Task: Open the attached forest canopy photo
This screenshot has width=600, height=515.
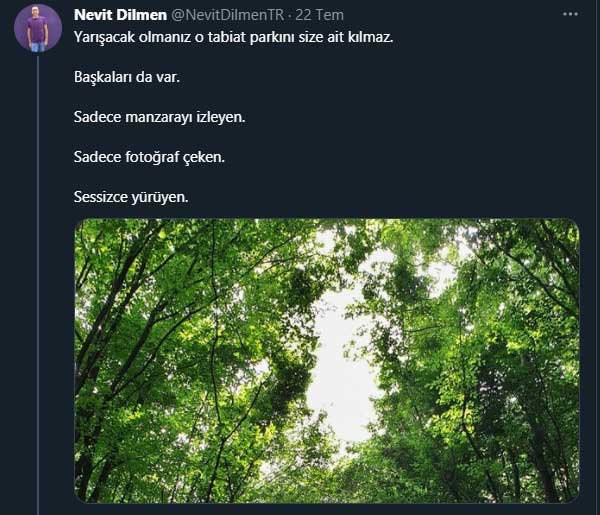Action: [327, 360]
